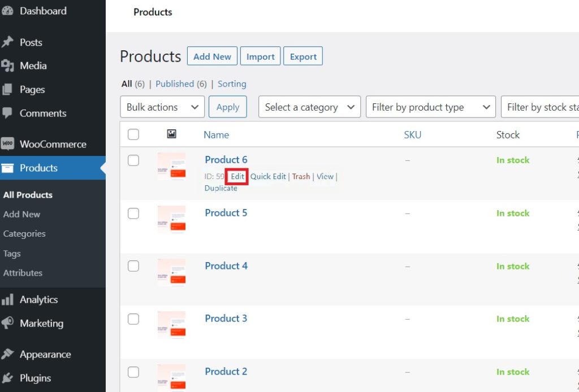Open the Sorting view link
The height and width of the screenshot is (392, 579).
coord(232,84)
